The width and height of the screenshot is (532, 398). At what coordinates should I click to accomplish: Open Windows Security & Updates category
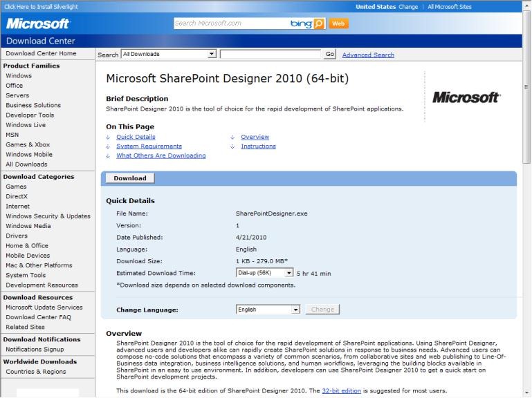point(48,216)
